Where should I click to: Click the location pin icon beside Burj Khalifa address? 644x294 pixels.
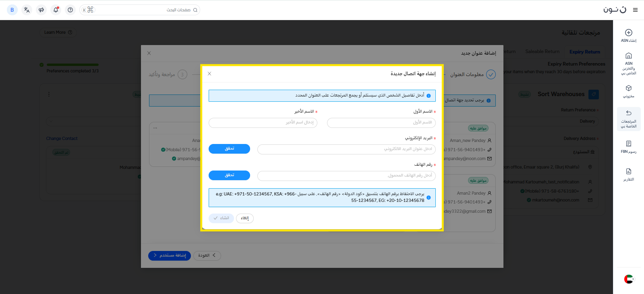pyautogui.click(x=590, y=167)
